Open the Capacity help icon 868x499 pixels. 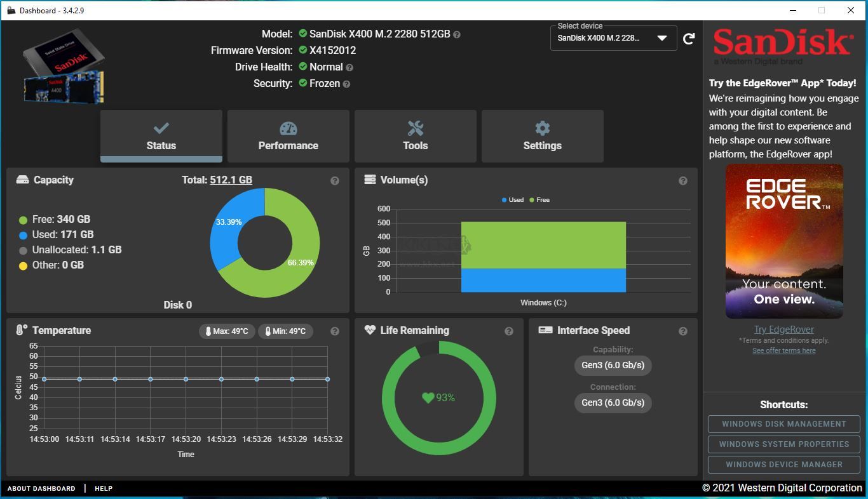(x=335, y=180)
